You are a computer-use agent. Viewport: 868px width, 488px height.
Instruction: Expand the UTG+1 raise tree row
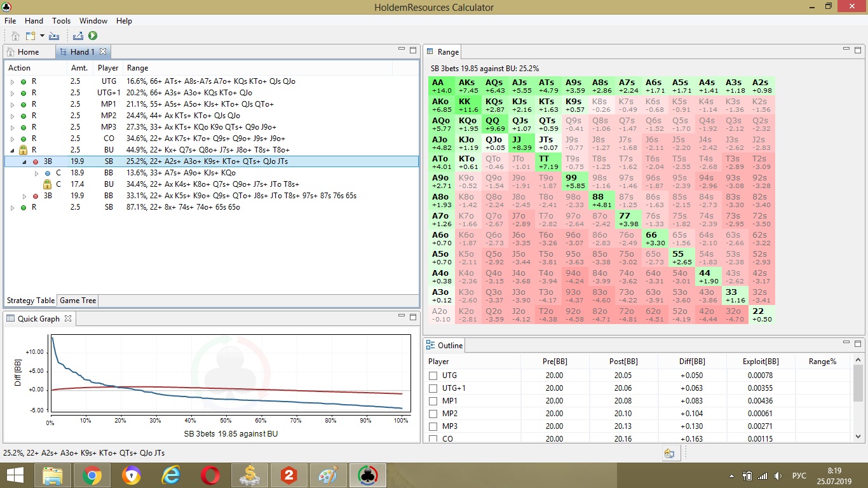tap(12, 93)
